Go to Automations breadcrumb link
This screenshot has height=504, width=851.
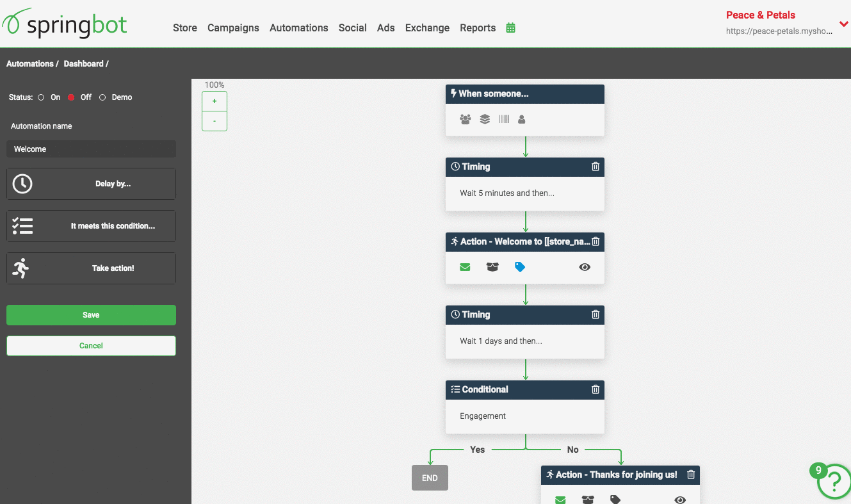pyautogui.click(x=30, y=64)
